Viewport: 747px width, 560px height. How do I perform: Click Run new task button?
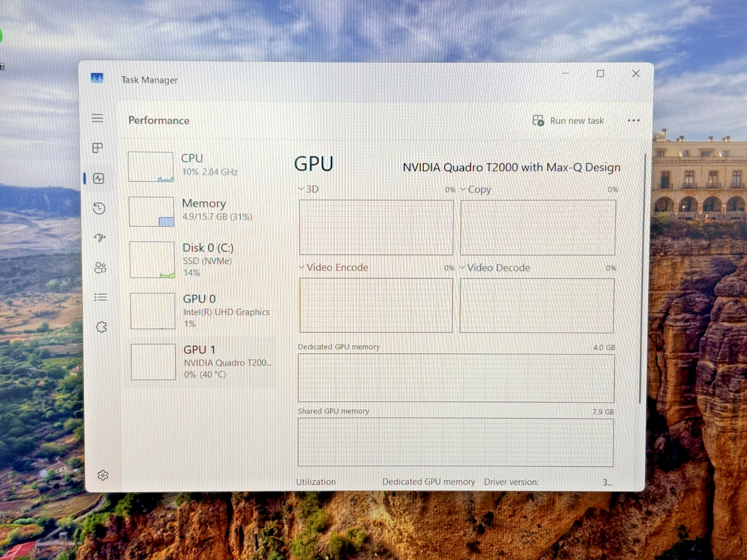568,121
